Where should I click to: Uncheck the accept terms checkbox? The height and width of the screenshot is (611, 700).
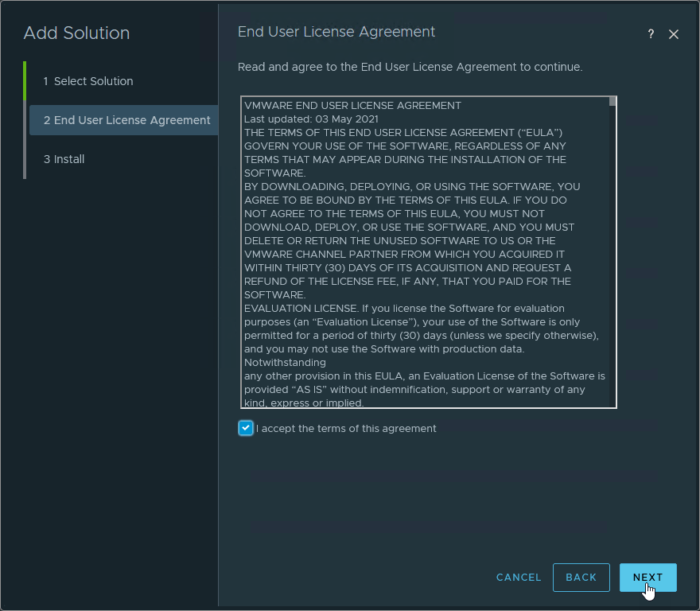pyautogui.click(x=245, y=428)
